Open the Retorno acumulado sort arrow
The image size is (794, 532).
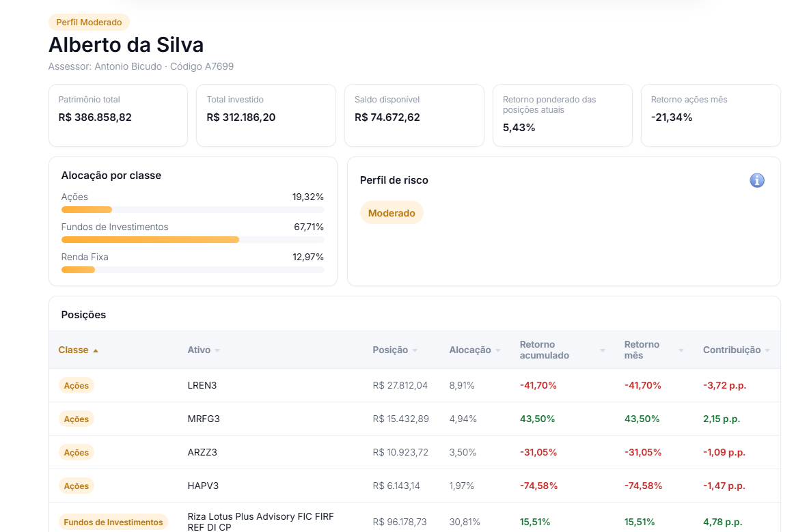click(x=603, y=350)
